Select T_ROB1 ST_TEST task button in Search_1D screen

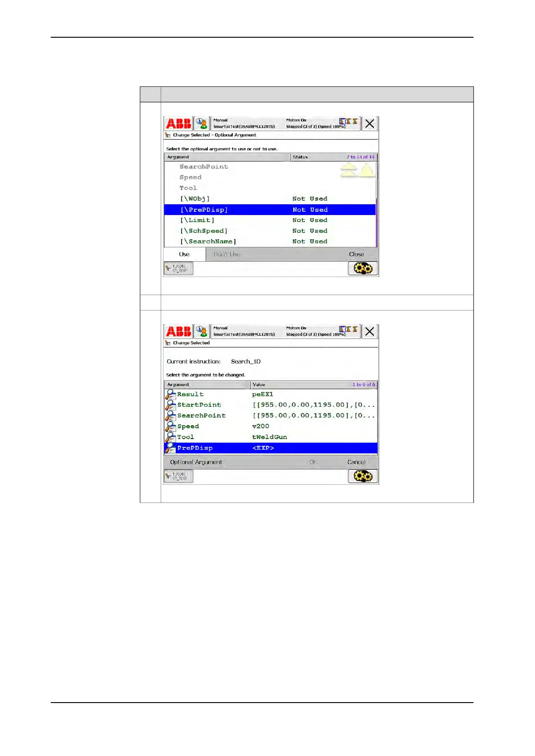coord(178,476)
